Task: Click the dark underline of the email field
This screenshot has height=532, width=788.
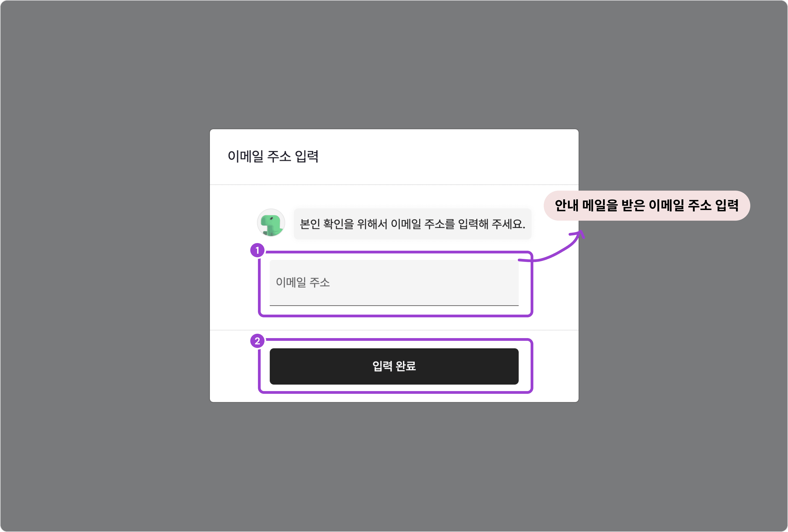Action: [x=394, y=305]
